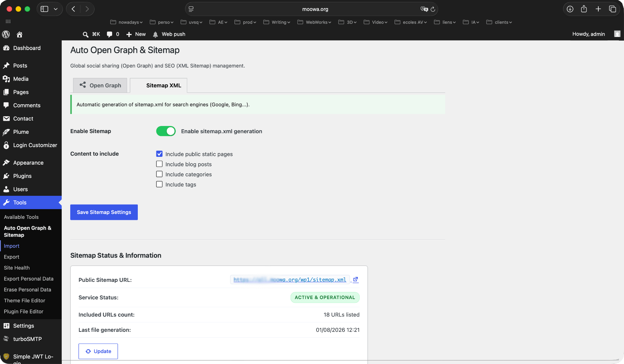This screenshot has height=364, width=624.
Task: Click the Safari share icon
Action: pyautogui.click(x=584, y=9)
